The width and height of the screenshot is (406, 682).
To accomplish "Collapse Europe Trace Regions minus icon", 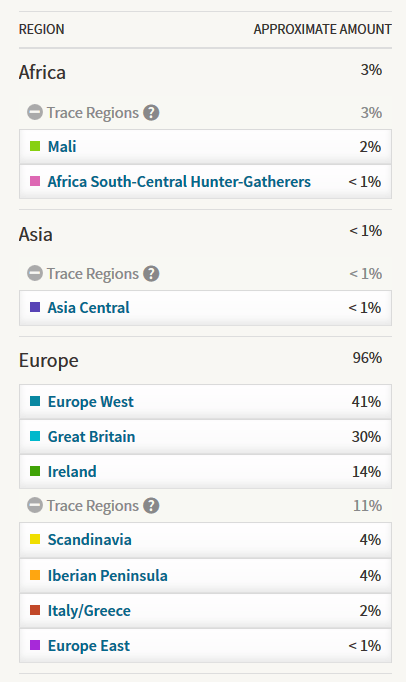I will (35, 505).
